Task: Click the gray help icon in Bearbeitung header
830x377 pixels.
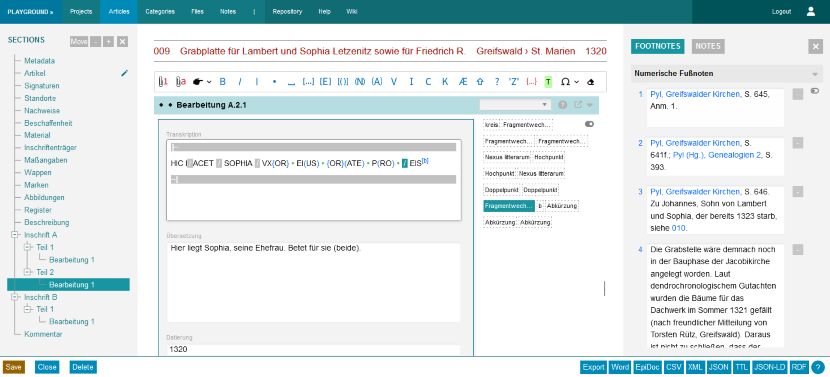Action: pyautogui.click(x=563, y=105)
